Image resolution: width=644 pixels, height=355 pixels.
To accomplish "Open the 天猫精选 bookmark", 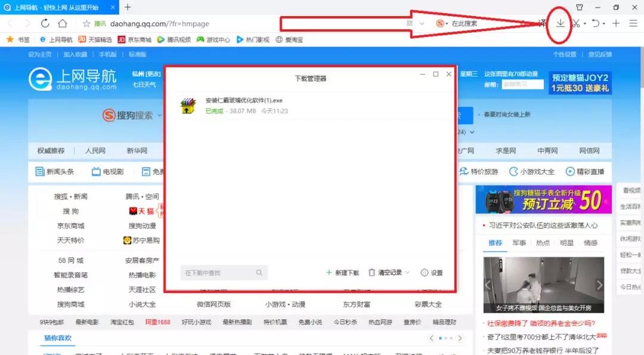I will 95,40.
